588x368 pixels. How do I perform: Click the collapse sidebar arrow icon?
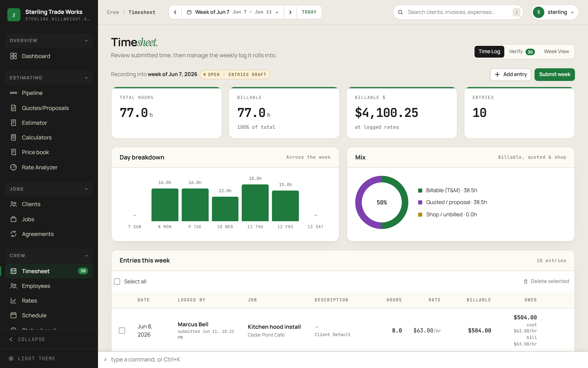pos(11,339)
